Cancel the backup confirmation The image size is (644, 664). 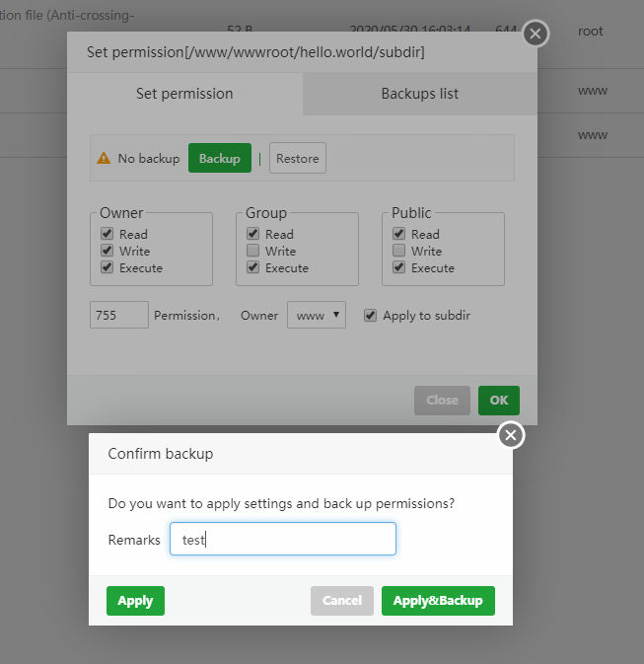click(x=342, y=601)
